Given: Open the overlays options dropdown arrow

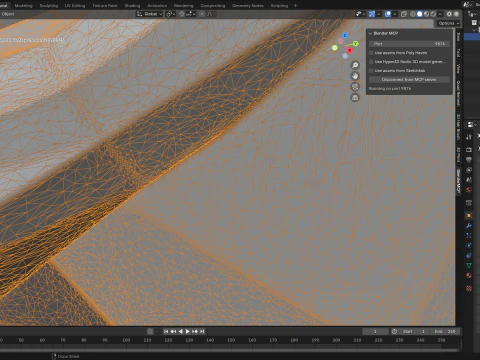Looking at the screenshot, I should pos(395,14).
